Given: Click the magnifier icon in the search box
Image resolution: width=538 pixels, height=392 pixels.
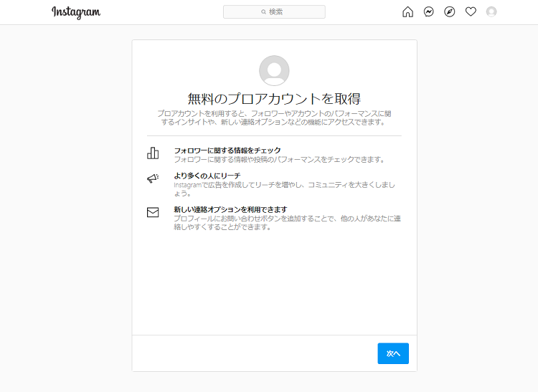Looking at the screenshot, I should (x=263, y=12).
